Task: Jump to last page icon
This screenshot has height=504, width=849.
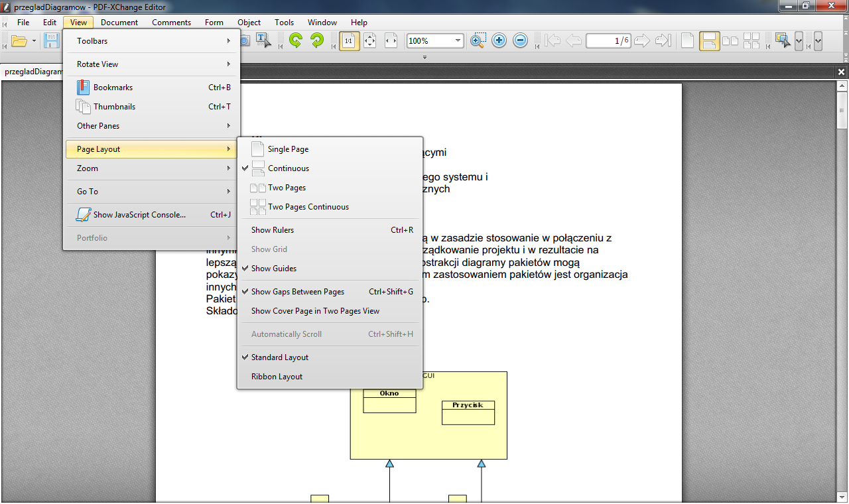Action: pyautogui.click(x=663, y=41)
